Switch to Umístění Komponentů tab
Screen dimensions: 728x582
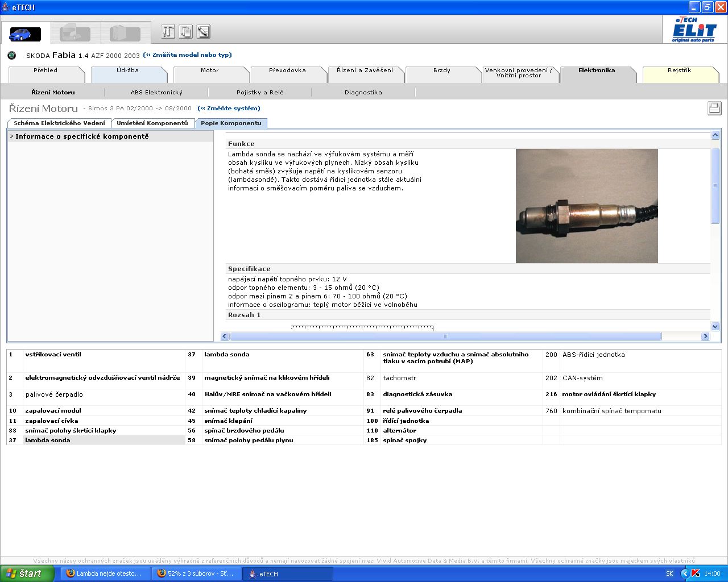pos(152,123)
